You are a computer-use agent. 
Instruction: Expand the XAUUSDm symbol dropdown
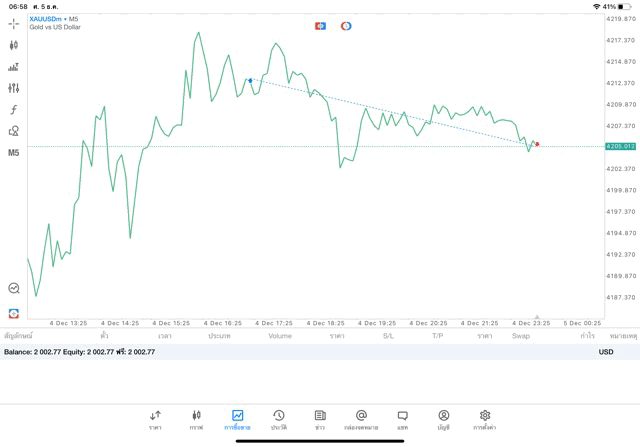point(55,19)
